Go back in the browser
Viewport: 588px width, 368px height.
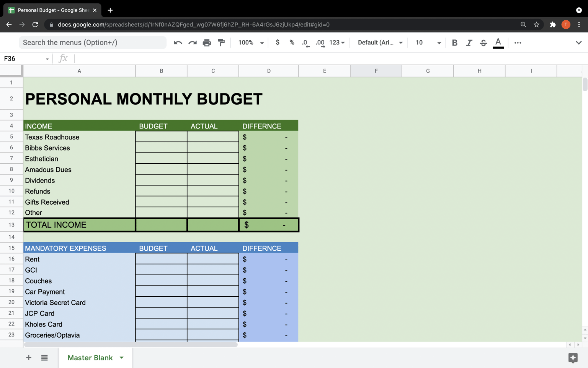[x=9, y=25]
